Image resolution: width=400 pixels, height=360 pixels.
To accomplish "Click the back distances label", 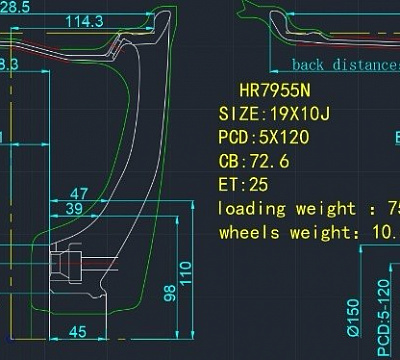I will click(346, 65).
